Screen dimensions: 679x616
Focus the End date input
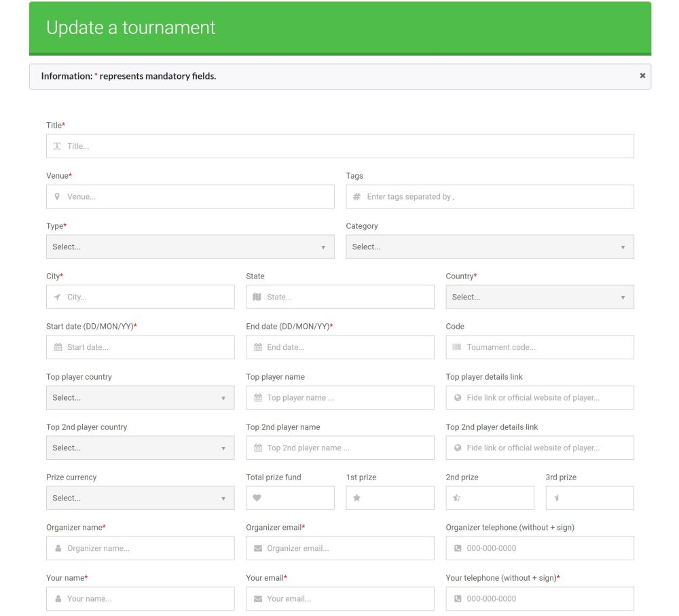point(346,348)
